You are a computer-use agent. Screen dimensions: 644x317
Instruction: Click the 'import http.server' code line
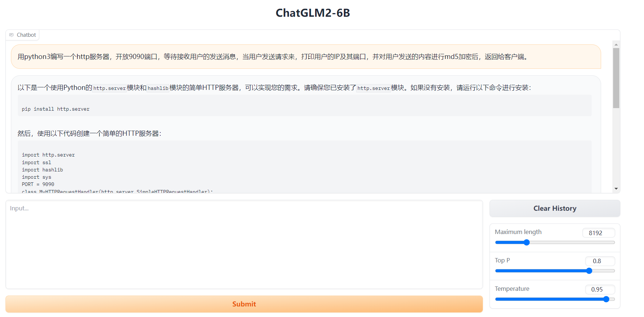pos(48,155)
